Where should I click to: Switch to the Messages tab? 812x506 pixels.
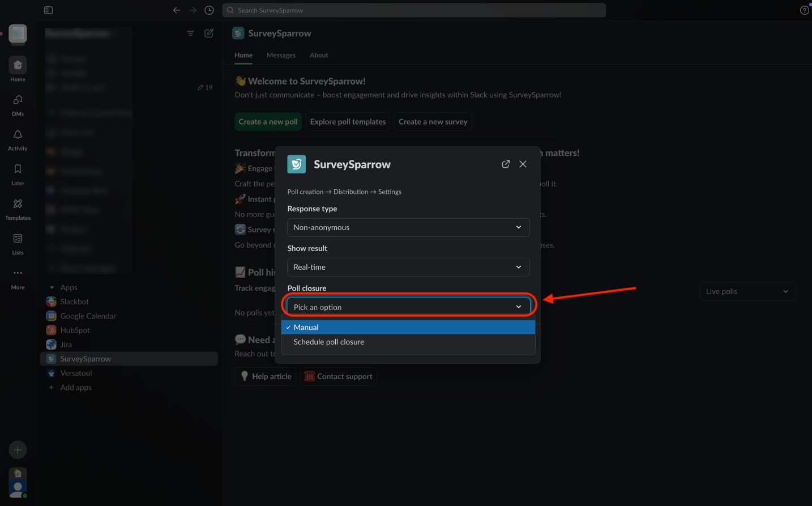(281, 55)
